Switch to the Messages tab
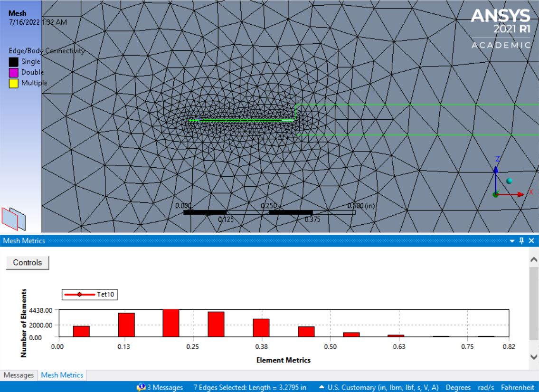The width and height of the screenshot is (539, 392). click(x=19, y=375)
